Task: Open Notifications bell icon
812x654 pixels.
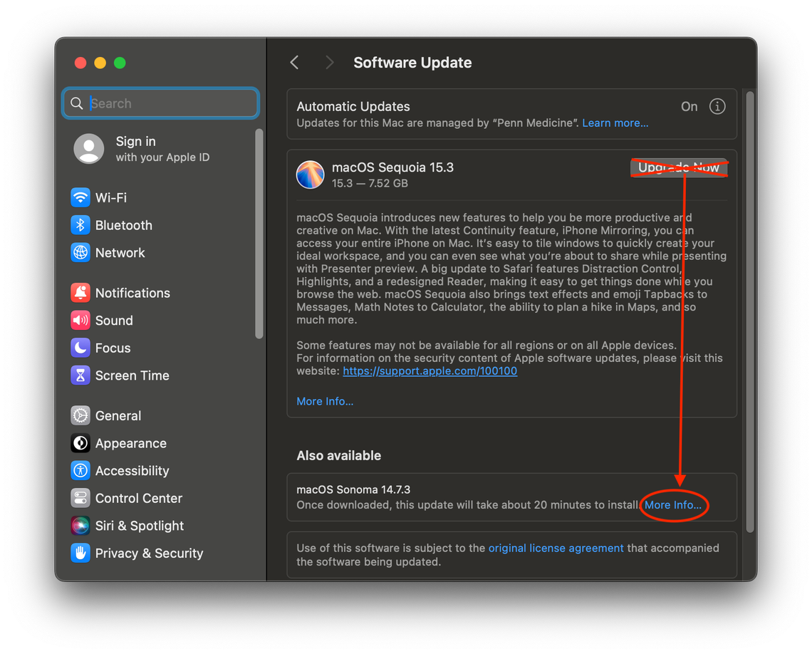Action: point(80,293)
